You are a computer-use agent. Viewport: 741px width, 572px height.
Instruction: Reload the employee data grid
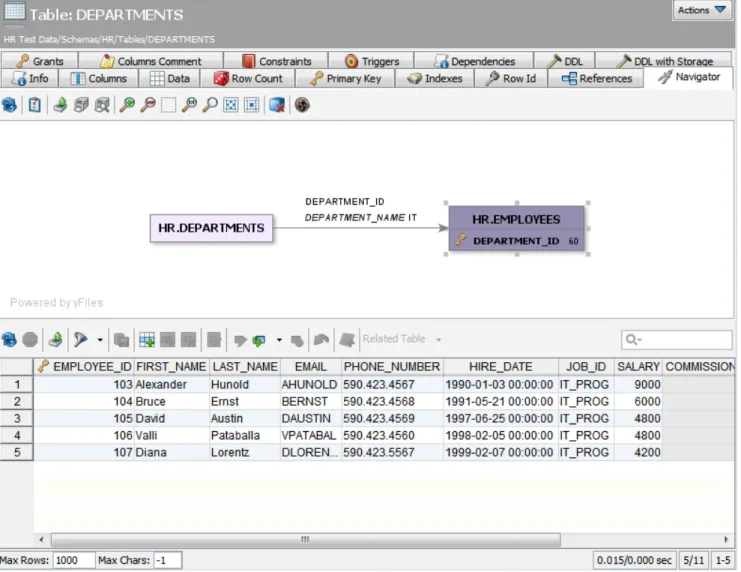tap(9, 340)
